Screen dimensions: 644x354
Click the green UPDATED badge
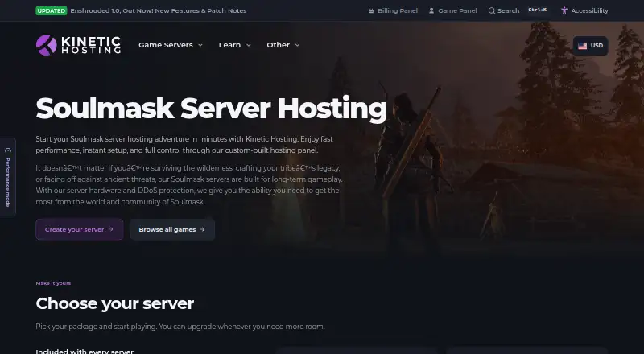coord(52,10)
